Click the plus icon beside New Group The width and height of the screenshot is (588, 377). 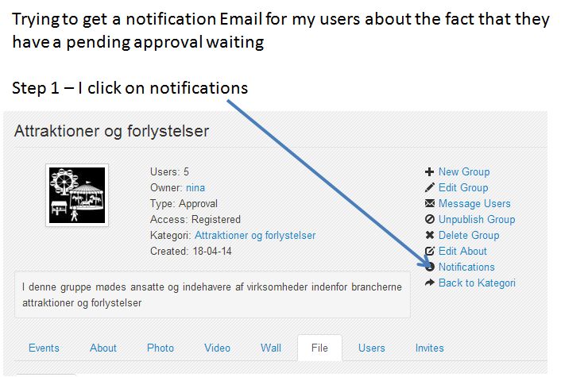pyautogui.click(x=429, y=172)
